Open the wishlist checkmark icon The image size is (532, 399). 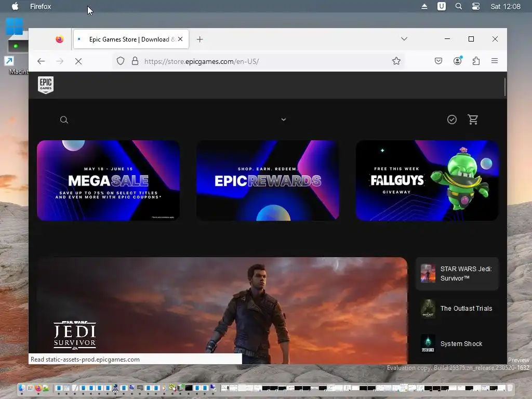coord(452,119)
